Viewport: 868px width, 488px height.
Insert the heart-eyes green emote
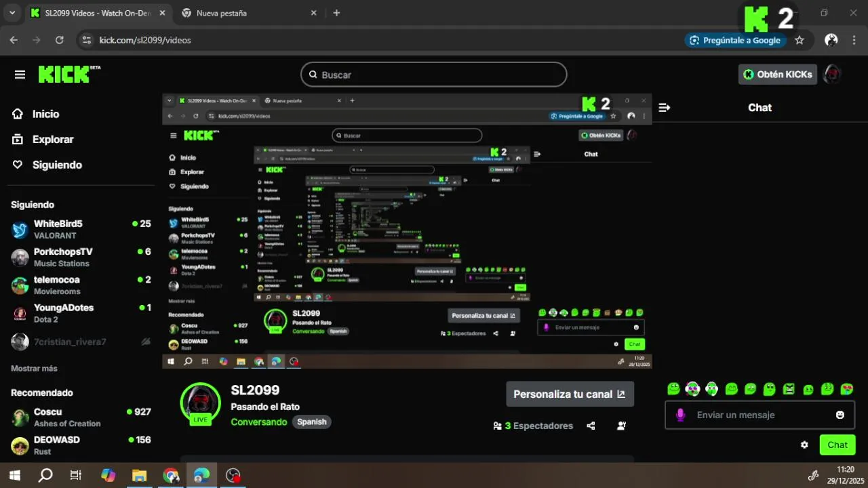847,388
